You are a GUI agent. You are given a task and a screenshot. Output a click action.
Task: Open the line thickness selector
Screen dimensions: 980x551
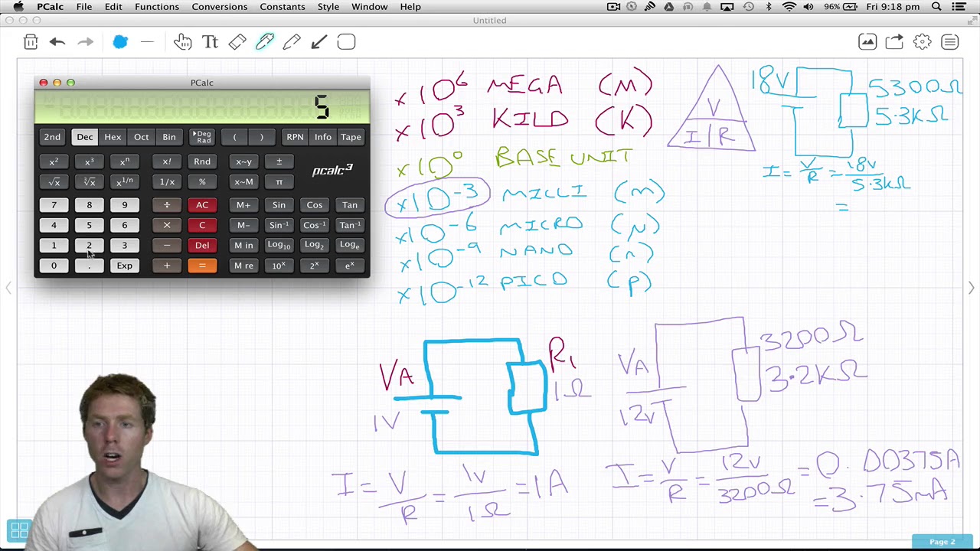coord(147,42)
